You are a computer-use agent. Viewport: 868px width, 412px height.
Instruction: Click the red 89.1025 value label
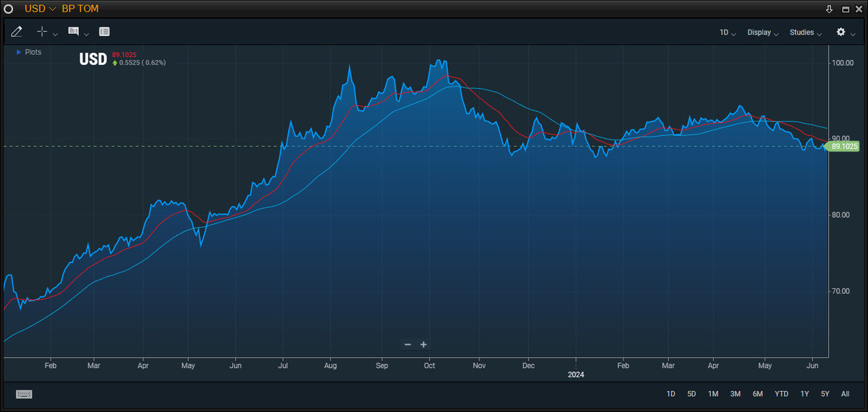click(x=124, y=54)
